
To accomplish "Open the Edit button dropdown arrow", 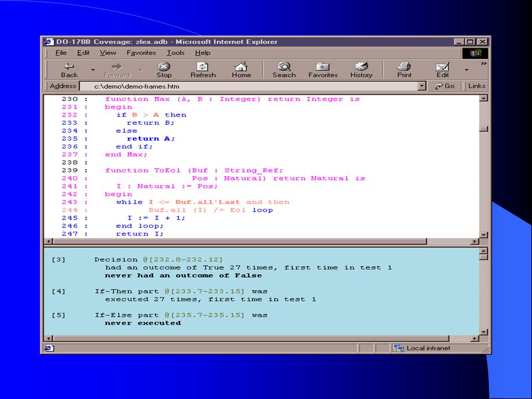I will click(467, 70).
